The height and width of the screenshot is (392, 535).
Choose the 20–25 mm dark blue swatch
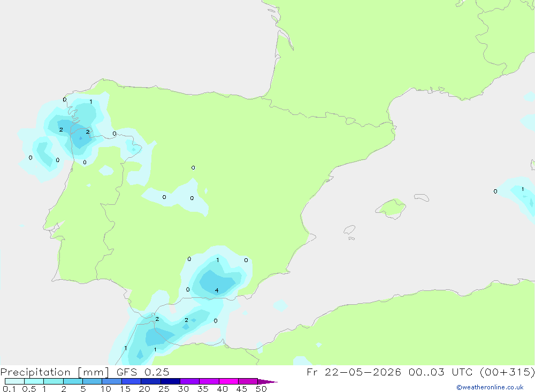click(151, 381)
